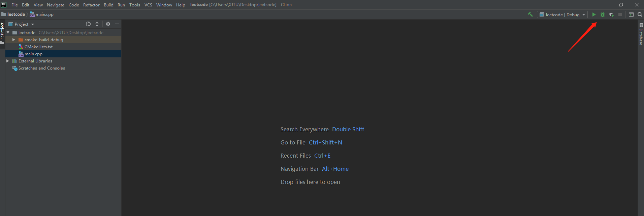Select cmake-build-debug folder row
The height and width of the screenshot is (216, 644).
[63, 39]
